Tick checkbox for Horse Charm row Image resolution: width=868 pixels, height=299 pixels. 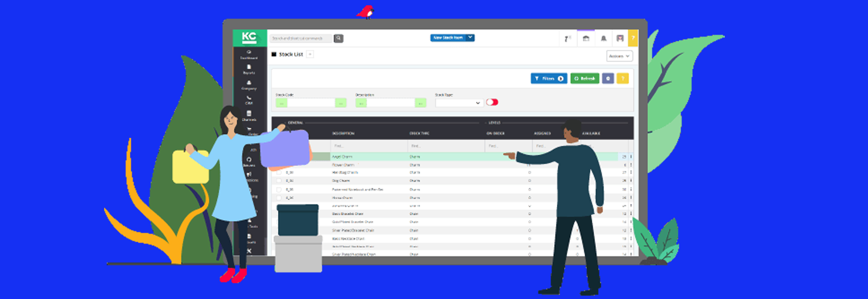pyautogui.click(x=279, y=198)
